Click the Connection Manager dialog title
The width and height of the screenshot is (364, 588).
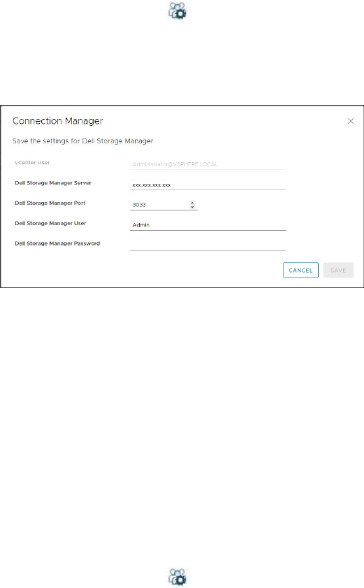pos(58,121)
